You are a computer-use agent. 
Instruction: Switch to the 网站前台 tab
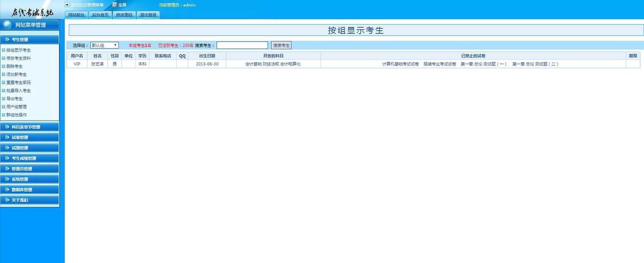coord(77,15)
